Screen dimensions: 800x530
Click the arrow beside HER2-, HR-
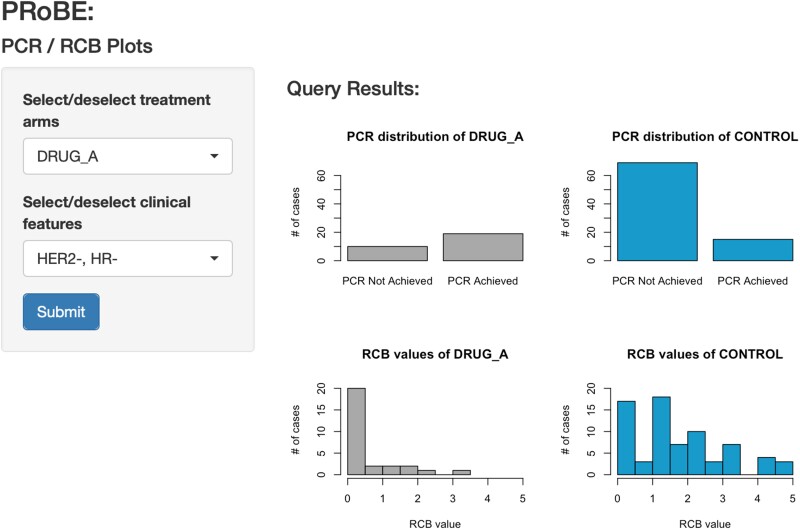(x=214, y=259)
